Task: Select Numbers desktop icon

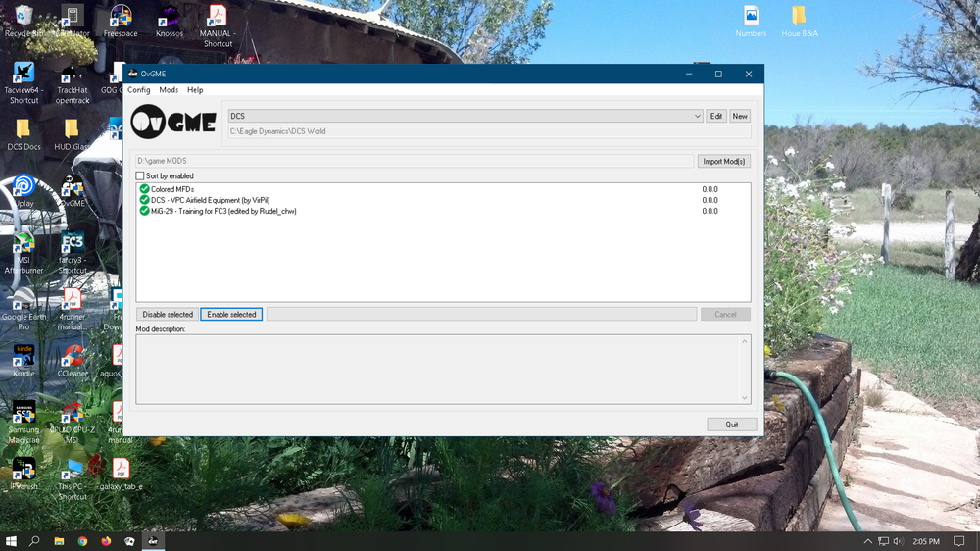Action: coord(751,22)
